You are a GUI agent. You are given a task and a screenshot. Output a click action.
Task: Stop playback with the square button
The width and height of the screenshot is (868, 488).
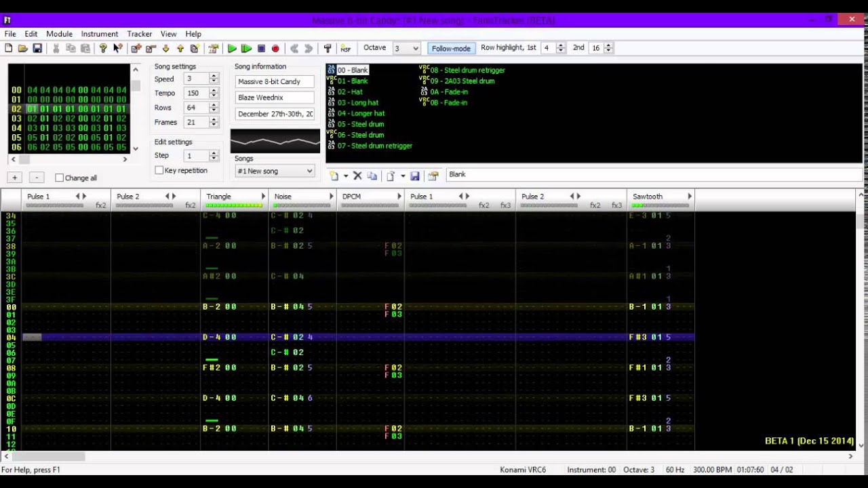[x=261, y=48]
